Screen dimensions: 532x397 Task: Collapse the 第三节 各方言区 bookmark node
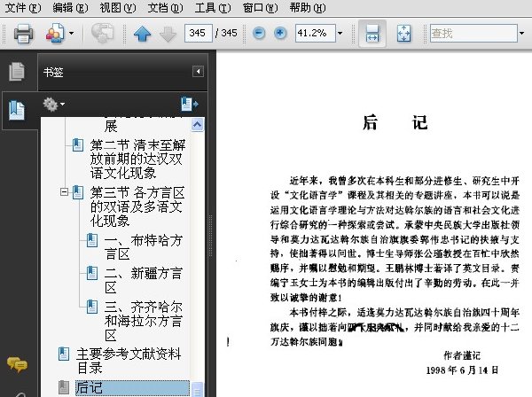click(x=64, y=192)
